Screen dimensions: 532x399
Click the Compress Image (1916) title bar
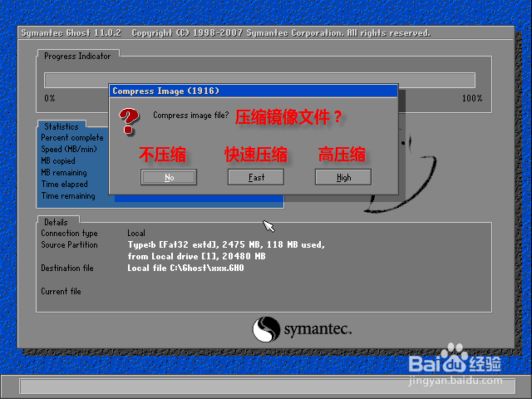(253, 91)
